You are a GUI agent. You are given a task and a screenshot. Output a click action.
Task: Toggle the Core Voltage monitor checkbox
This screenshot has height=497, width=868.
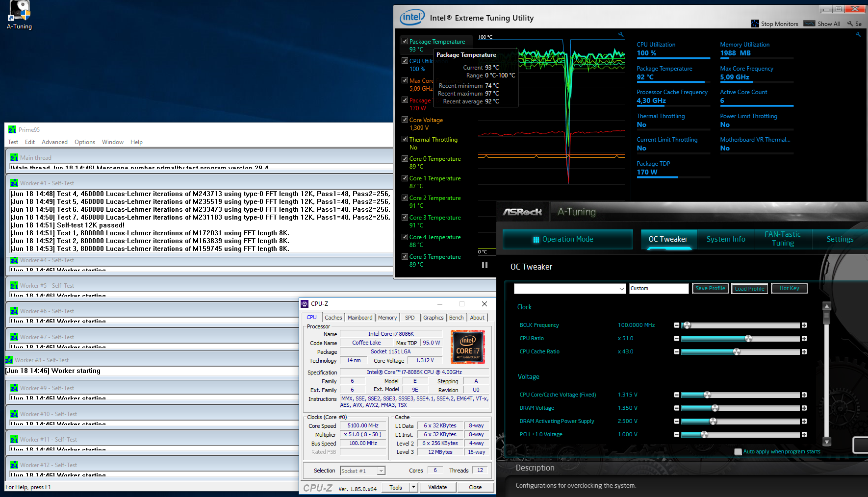(x=405, y=120)
